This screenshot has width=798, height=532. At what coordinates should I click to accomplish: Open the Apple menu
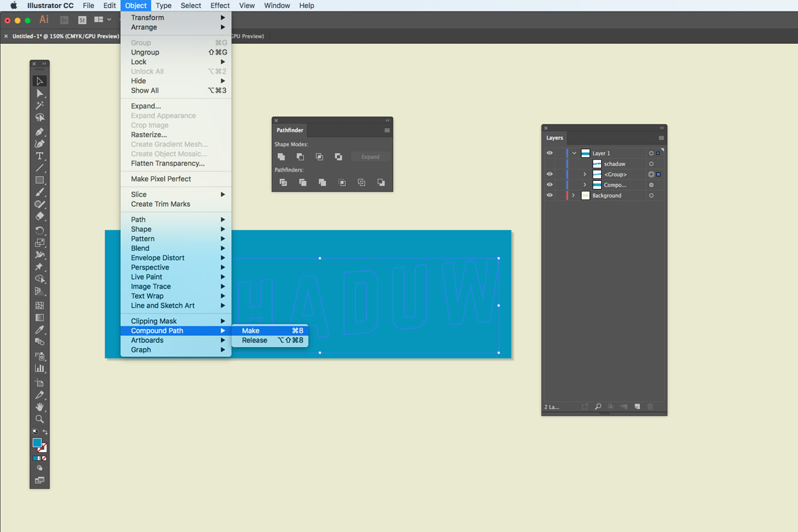[x=13, y=5]
